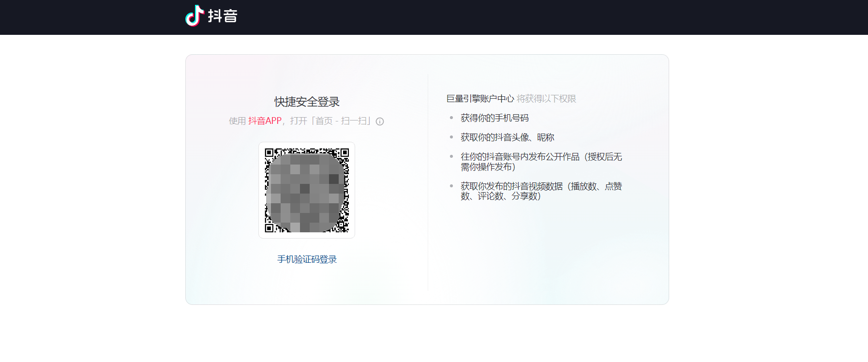
Task: Click the 往你的抖音账号内发布公开作品 permission item
Action: [x=541, y=162]
